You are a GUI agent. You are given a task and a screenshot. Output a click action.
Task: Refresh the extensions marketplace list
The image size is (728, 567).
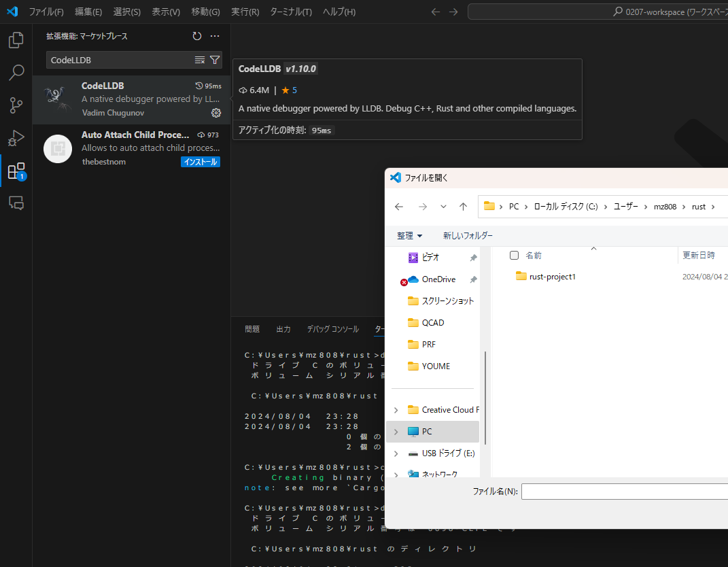[197, 36]
